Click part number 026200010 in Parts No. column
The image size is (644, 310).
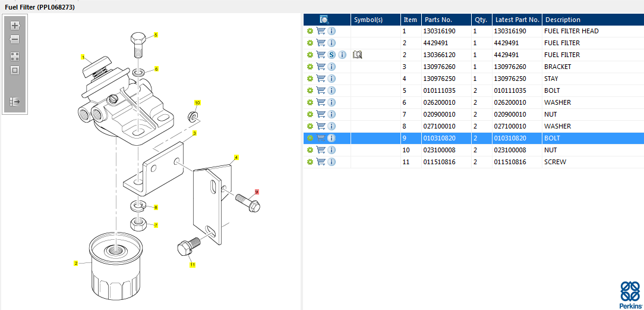(x=439, y=102)
